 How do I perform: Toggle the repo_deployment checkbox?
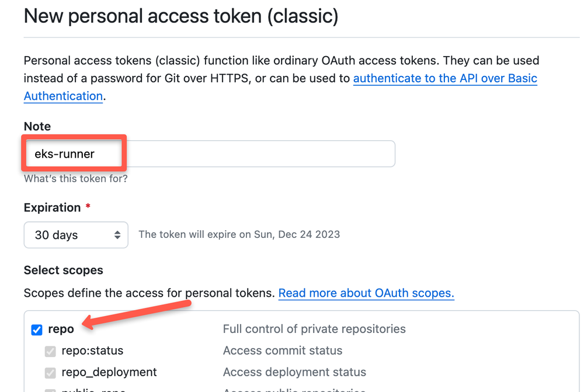coord(50,372)
